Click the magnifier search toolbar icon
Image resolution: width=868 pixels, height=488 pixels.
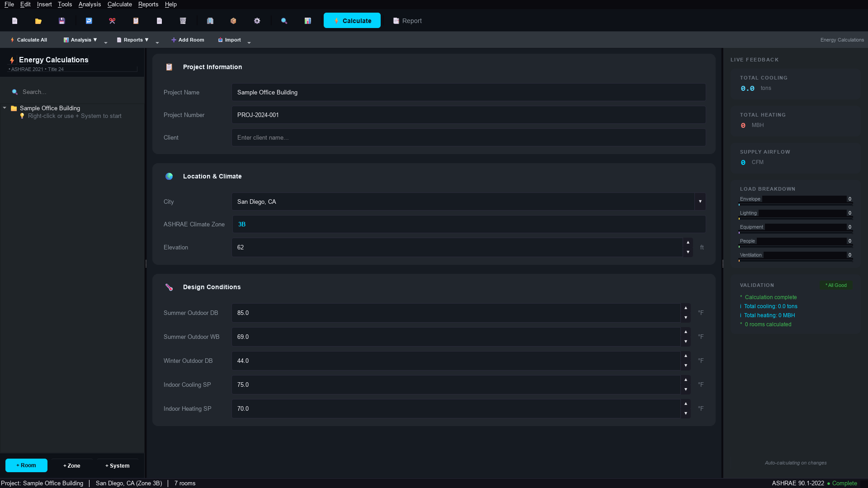tap(284, 21)
